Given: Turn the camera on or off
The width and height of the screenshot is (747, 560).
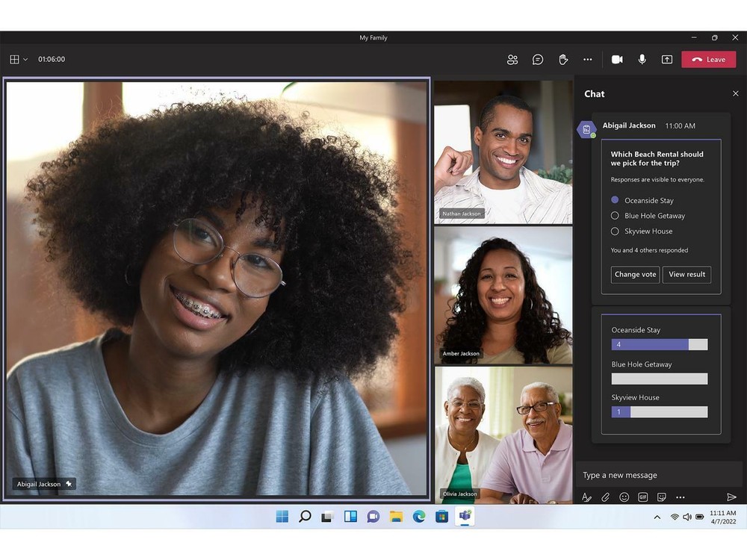Looking at the screenshot, I should (x=617, y=60).
